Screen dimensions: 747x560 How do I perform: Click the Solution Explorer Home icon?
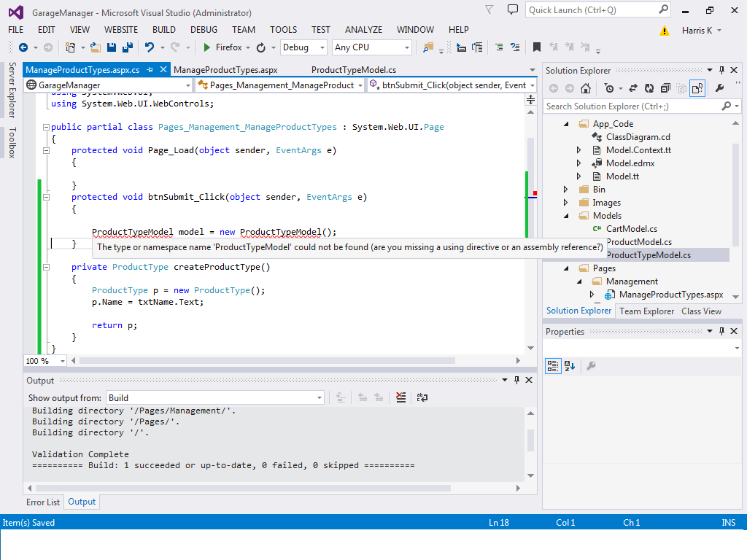pos(586,88)
